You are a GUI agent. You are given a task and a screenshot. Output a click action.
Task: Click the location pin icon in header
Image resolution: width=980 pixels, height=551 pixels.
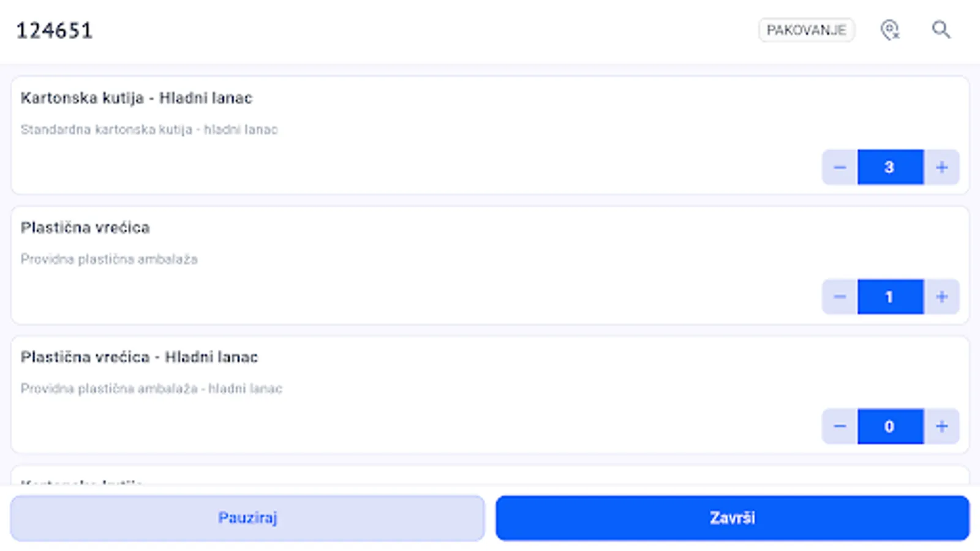coord(889,29)
